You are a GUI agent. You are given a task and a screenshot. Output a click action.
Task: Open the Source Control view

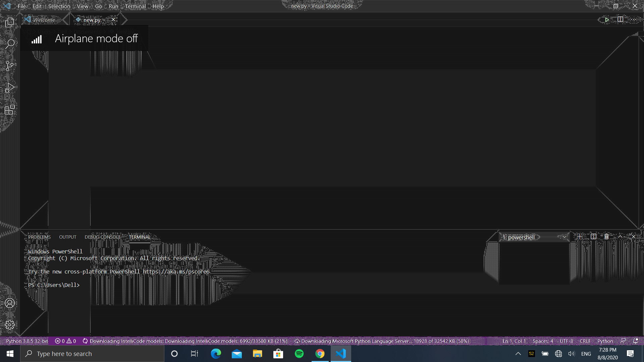coord(10,66)
